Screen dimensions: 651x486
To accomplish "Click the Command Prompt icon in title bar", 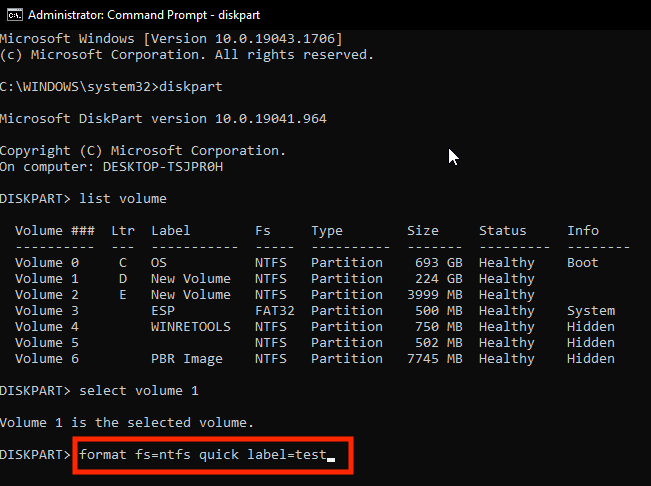I will click(x=12, y=15).
